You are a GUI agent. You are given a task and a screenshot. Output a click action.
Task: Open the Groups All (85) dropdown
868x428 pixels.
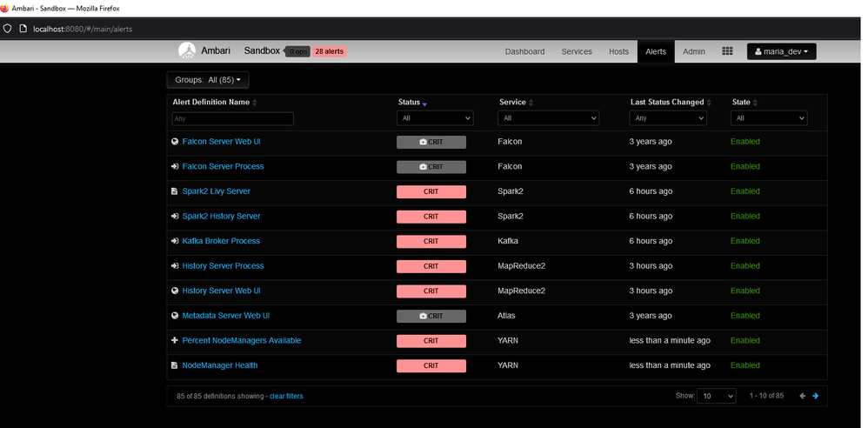click(x=208, y=80)
